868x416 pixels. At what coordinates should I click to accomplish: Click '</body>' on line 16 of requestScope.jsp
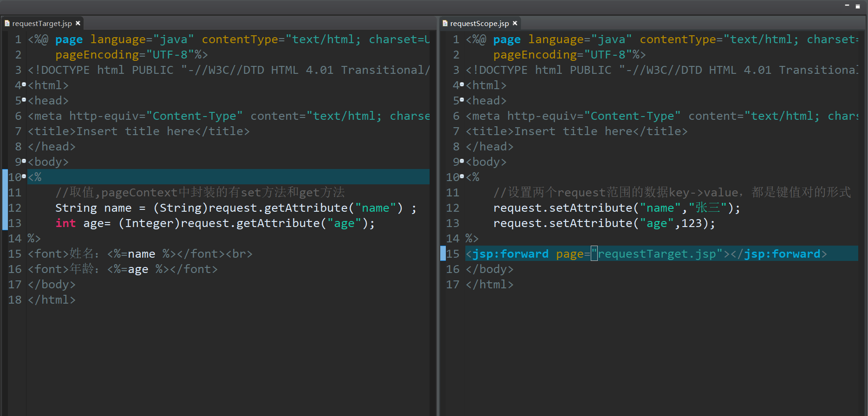point(489,269)
